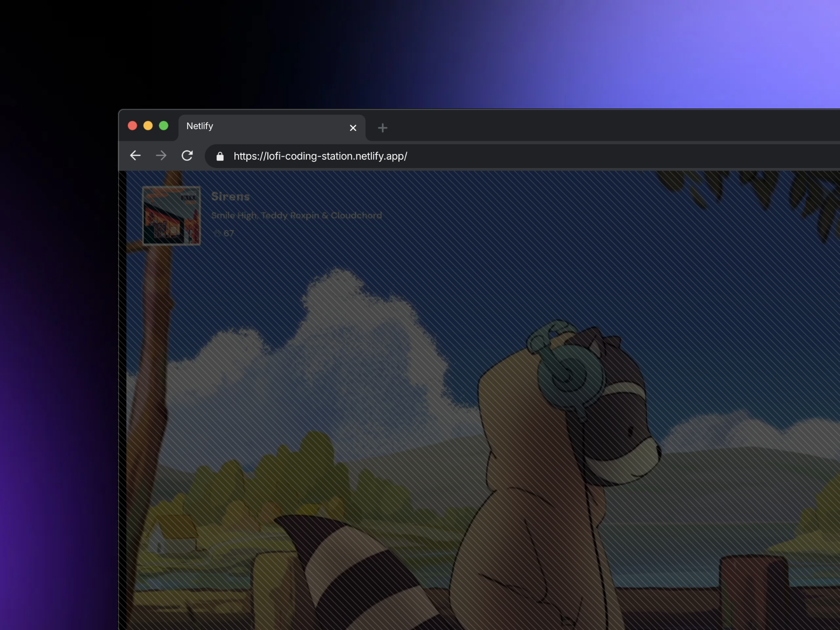Viewport: 840px width, 630px height.
Task: Click the paw icon under artist name
Action: pyautogui.click(x=217, y=233)
